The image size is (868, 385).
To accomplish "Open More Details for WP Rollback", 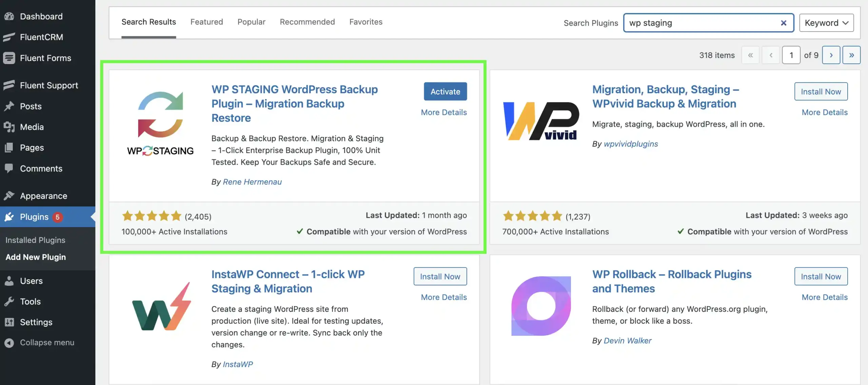I will 825,297.
